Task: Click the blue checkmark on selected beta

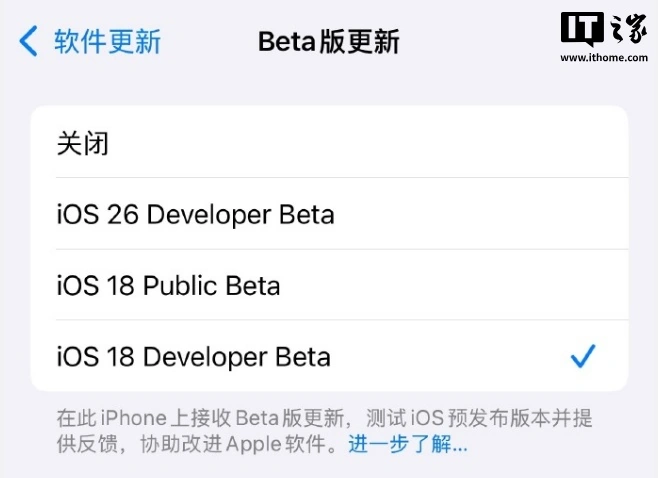Action: click(x=582, y=356)
